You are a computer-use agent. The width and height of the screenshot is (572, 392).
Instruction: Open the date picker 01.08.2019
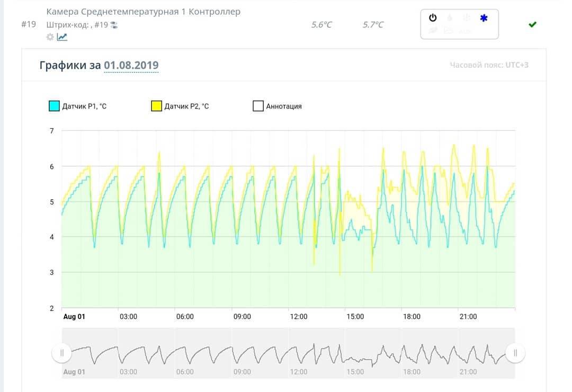[131, 65]
